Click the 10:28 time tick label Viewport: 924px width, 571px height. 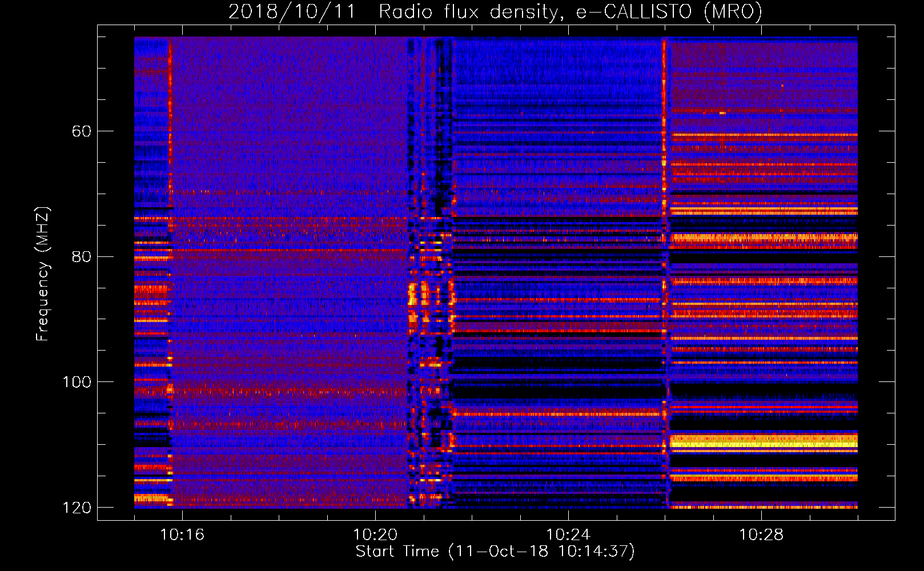pyautogui.click(x=761, y=534)
